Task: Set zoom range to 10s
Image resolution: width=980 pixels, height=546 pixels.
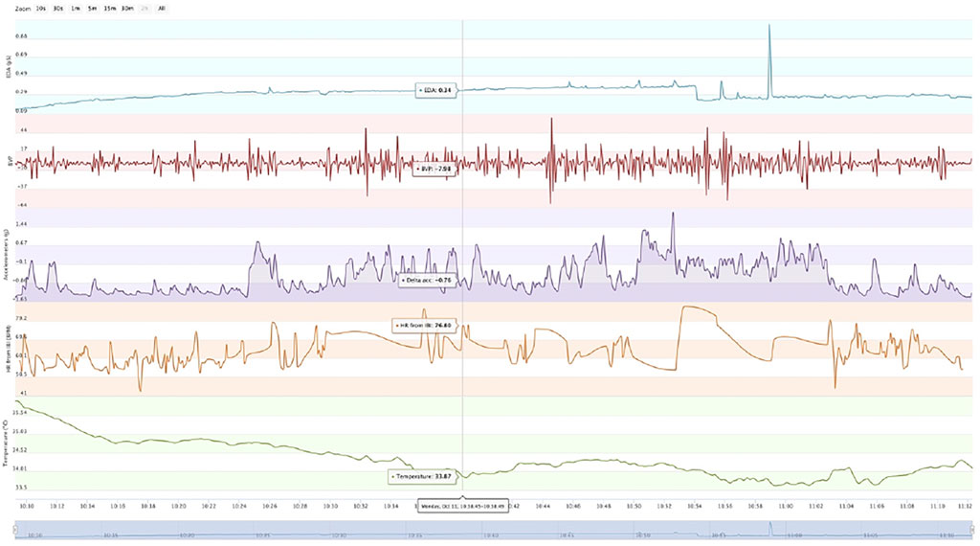Action: pos(40,9)
